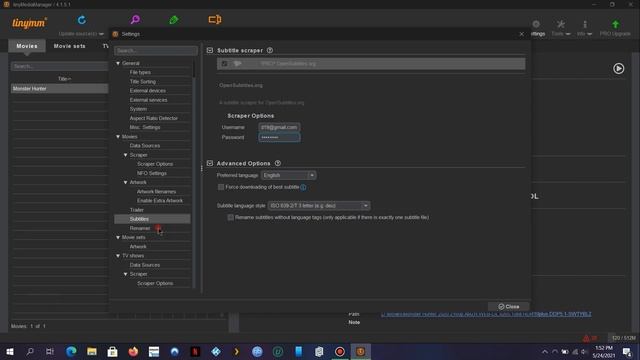
Task: Click the Password input field
Action: tap(279, 138)
